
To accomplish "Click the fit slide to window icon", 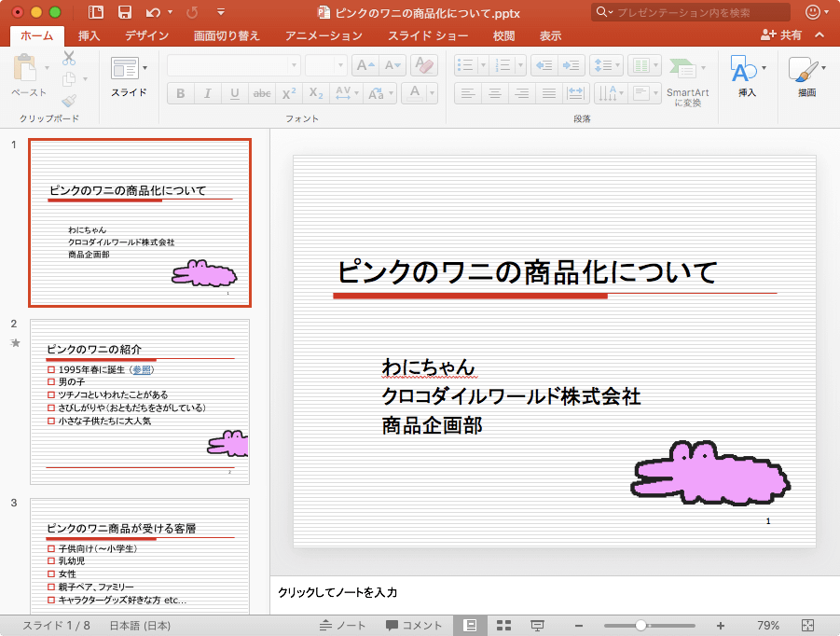I will pos(807,625).
